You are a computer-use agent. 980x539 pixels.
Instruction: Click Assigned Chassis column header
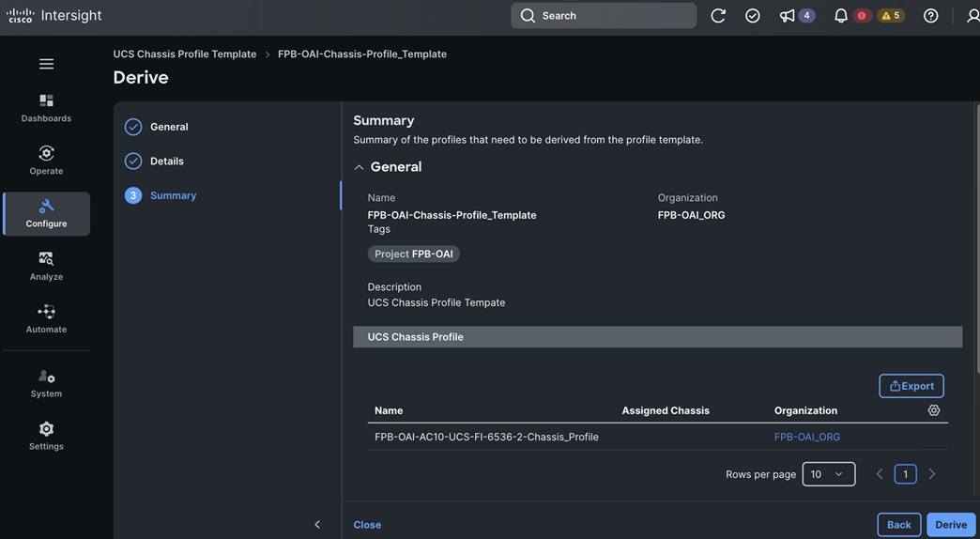666,410
